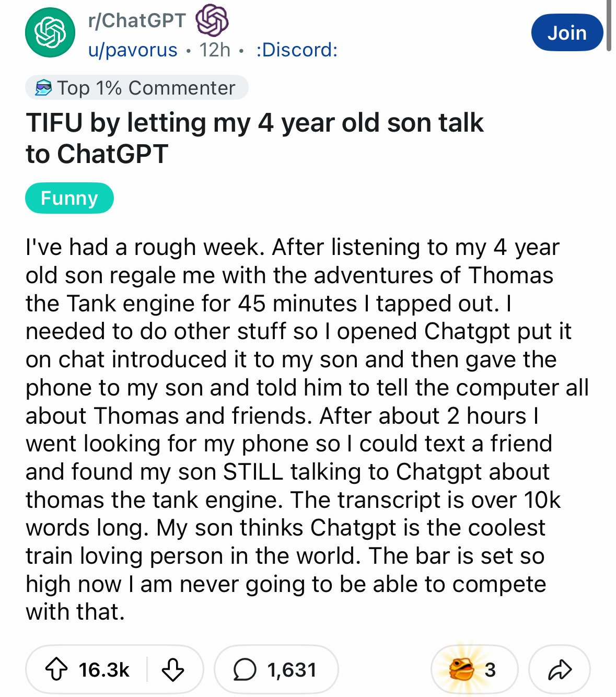Click the :Discord: user flair text

click(297, 50)
